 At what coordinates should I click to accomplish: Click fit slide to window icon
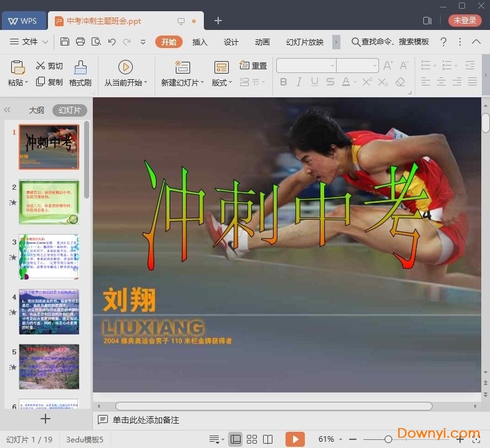(x=476, y=439)
